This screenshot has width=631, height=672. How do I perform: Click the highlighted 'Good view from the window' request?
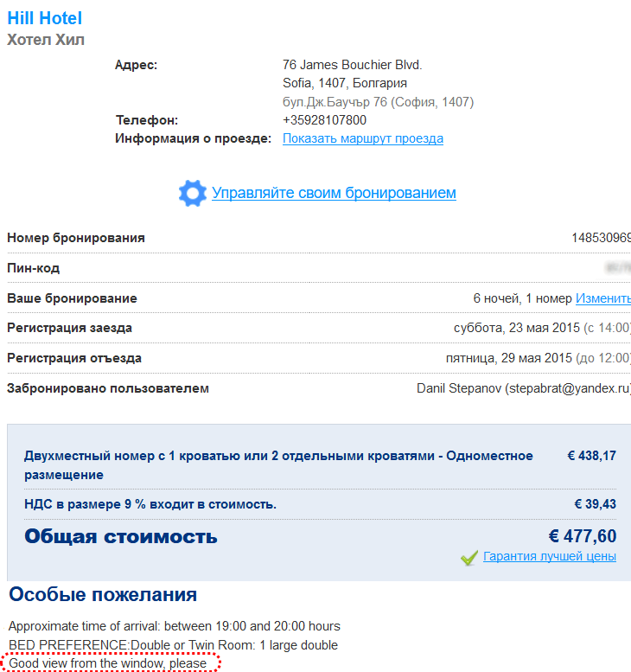pos(108,663)
